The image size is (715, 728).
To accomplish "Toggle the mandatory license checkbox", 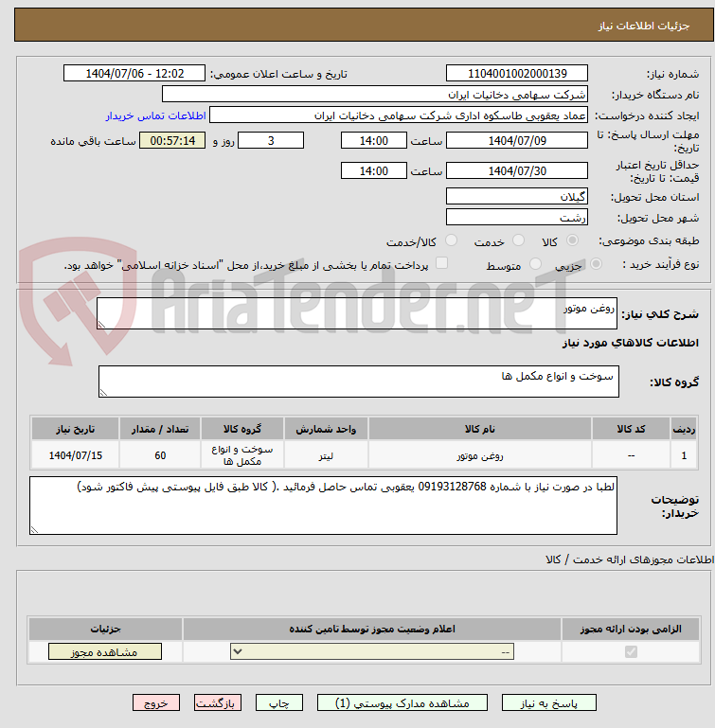I will coord(631,652).
